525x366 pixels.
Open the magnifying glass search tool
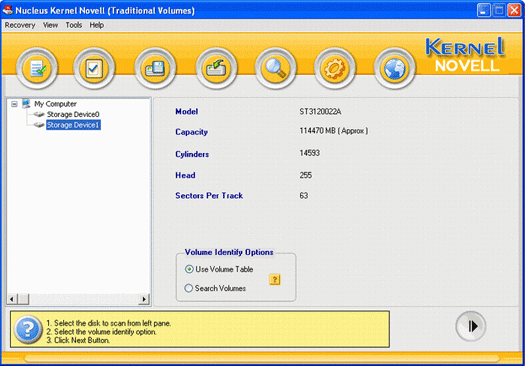(x=275, y=68)
